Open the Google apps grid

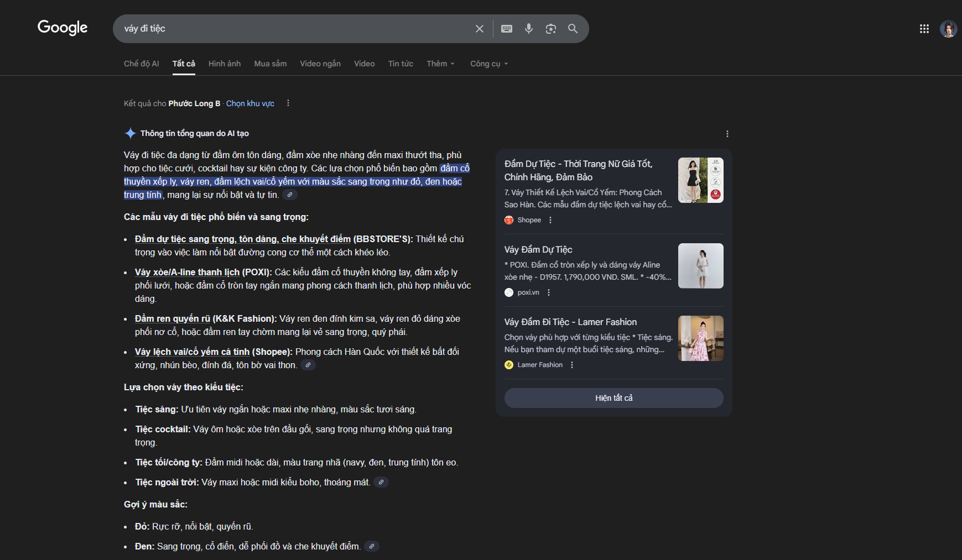(x=924, y=29)
